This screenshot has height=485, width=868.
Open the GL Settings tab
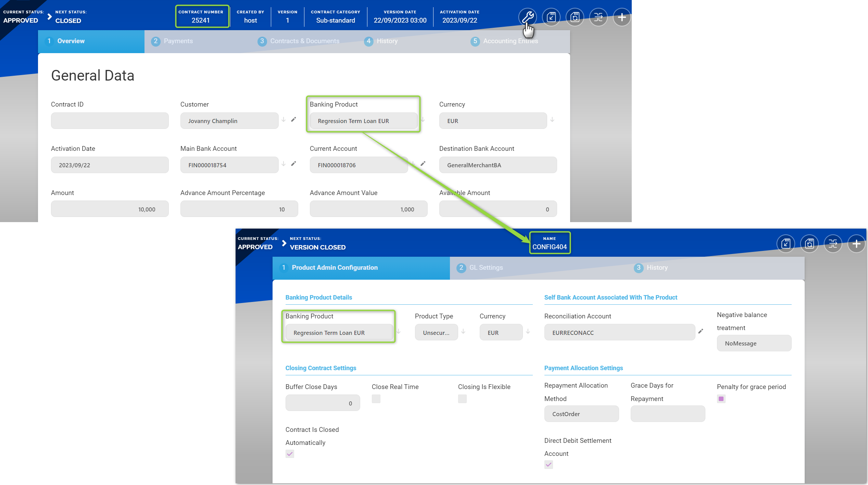(486, 268)
